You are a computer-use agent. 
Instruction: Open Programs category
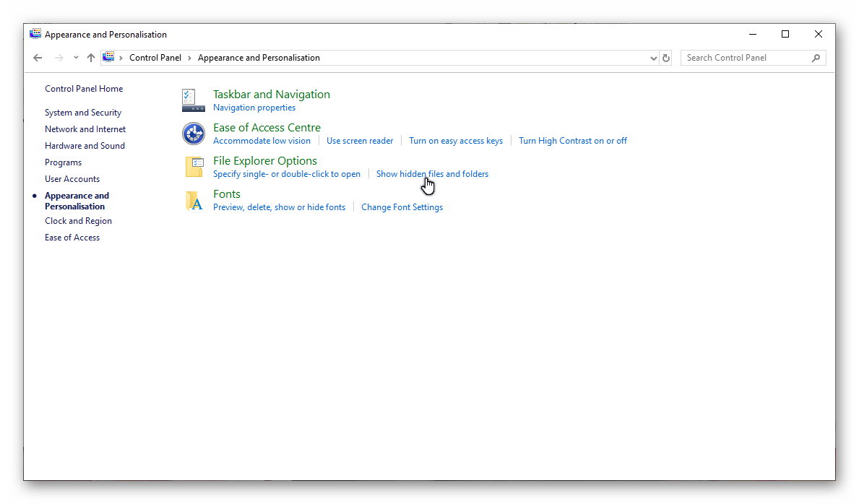pos(63,162)
